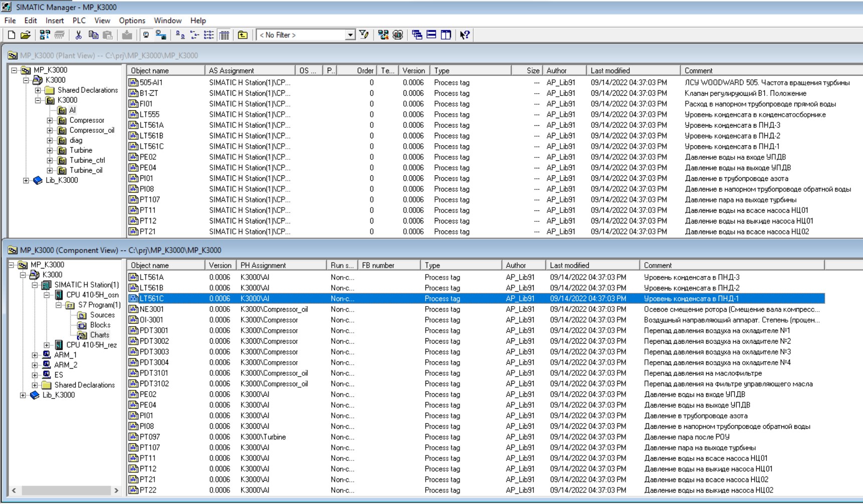The height and width of the screenshot is (504, 863).
Task: Expand Turbine_ctrl folder in Plant View tree
Action: (50, 160)
